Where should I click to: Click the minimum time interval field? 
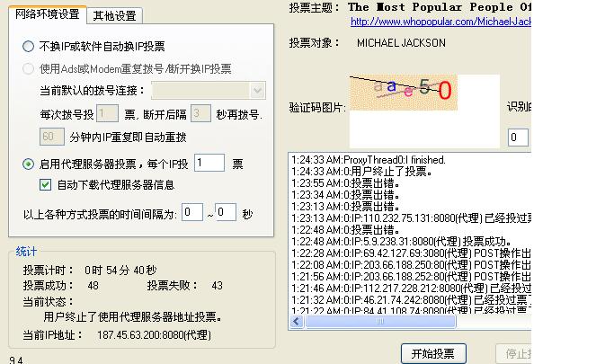pyautogui.click(x=192, y=212)
